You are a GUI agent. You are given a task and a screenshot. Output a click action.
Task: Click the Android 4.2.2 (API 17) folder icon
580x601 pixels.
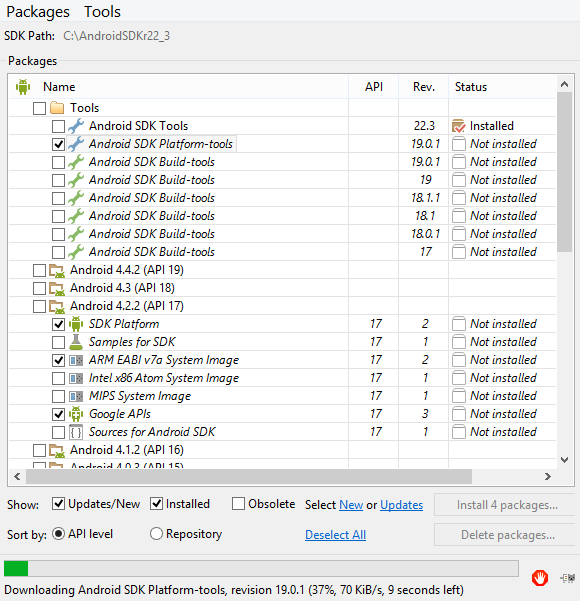tap(57, 307)
